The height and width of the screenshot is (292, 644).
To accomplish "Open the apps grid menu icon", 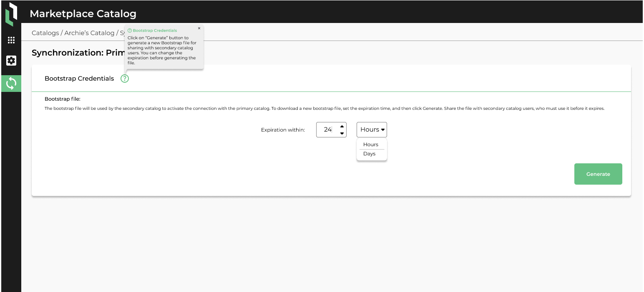I will tap(11, 40).
